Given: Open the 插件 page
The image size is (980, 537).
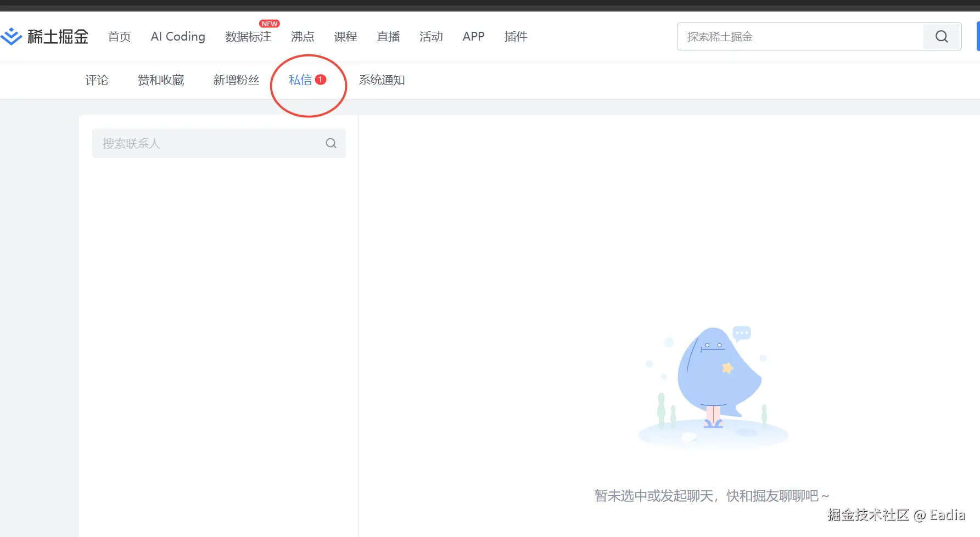Looking at the screenshot, I should point(516,37).
